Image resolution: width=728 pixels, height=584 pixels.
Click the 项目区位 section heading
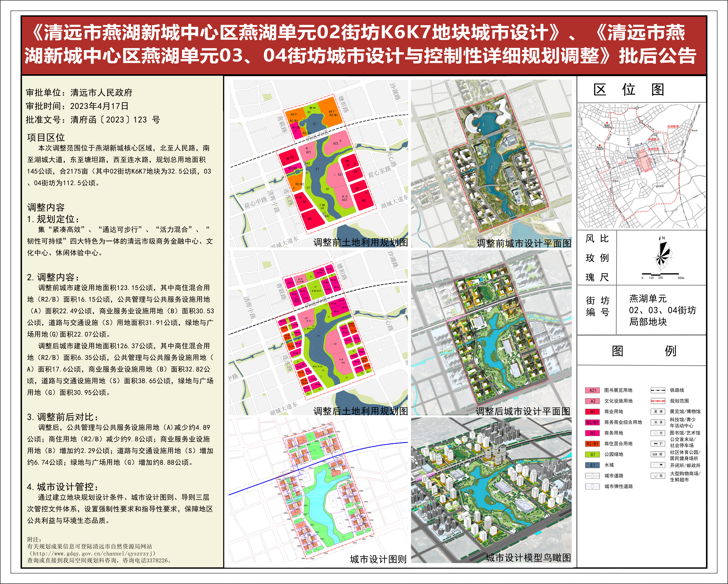(x=46, y=137)
